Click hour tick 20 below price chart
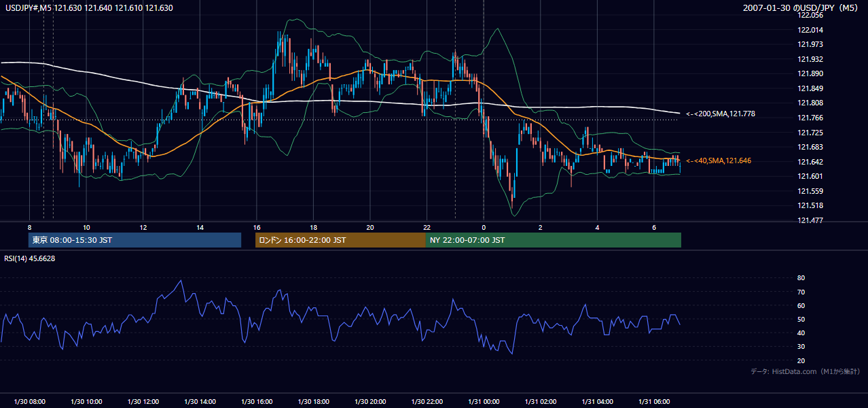 click(x=370, y=227)
